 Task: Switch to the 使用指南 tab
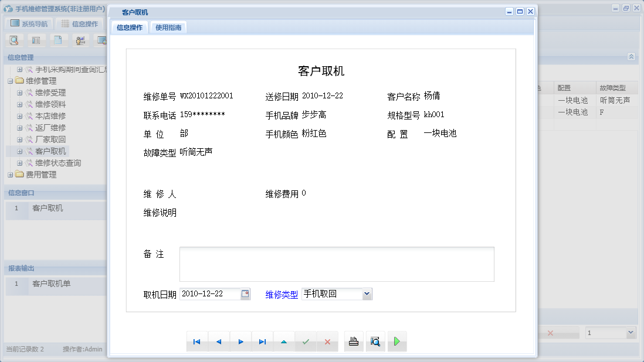pos(168,26)
